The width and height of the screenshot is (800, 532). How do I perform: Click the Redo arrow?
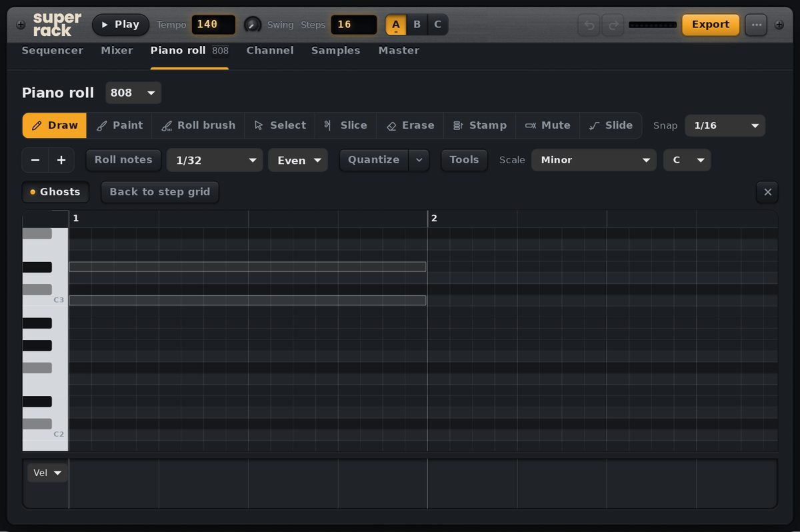(613, 25)
